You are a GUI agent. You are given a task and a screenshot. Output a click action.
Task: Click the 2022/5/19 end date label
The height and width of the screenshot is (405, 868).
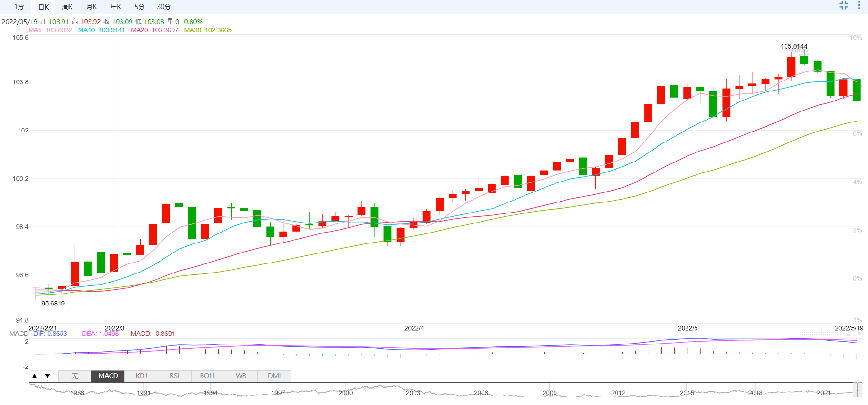[849, 328]
